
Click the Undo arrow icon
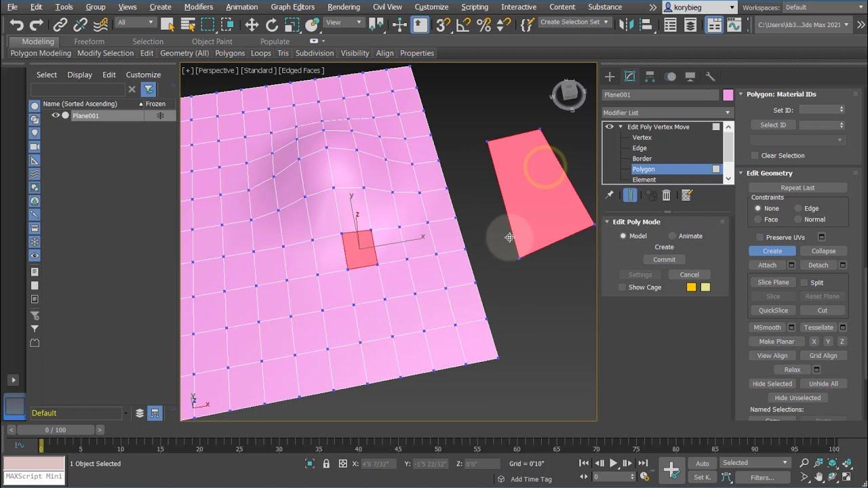[16, 25]
